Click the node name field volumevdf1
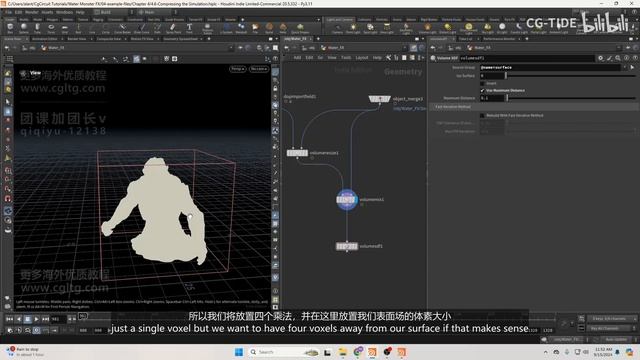 tap(527, 58)
